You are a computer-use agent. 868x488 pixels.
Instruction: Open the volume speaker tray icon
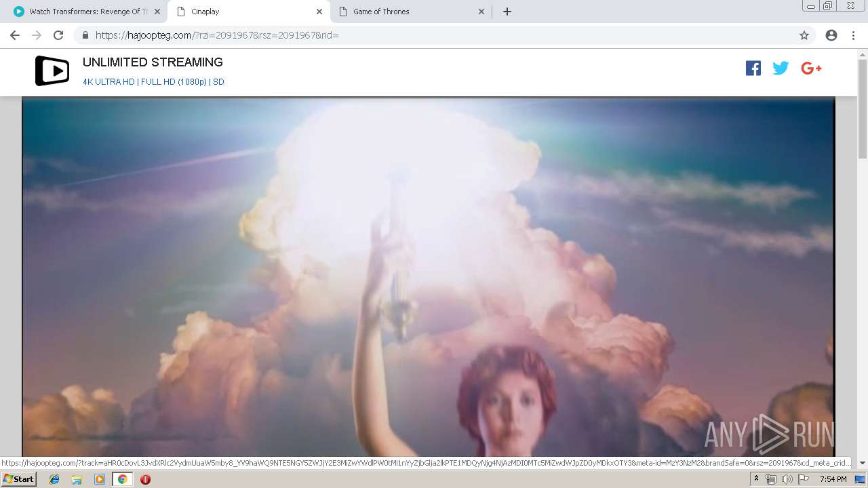[787, 479]
